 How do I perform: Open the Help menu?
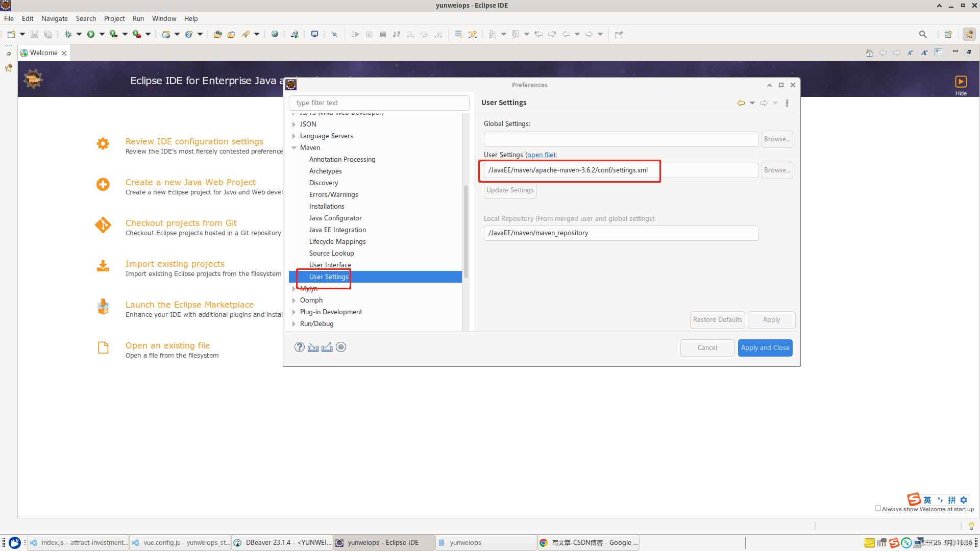[x=191, y=18]
